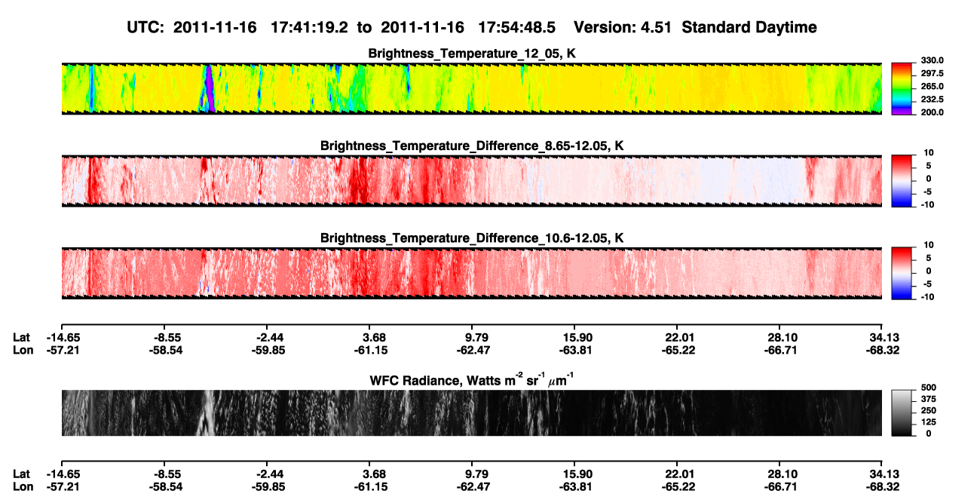Click latitude '34.13' under the 10.6-12.05 panel

(x=884, y=337)
